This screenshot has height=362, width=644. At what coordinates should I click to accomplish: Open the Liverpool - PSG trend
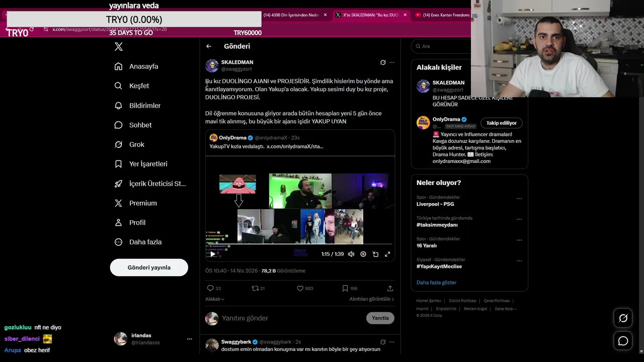coord(435,204)
